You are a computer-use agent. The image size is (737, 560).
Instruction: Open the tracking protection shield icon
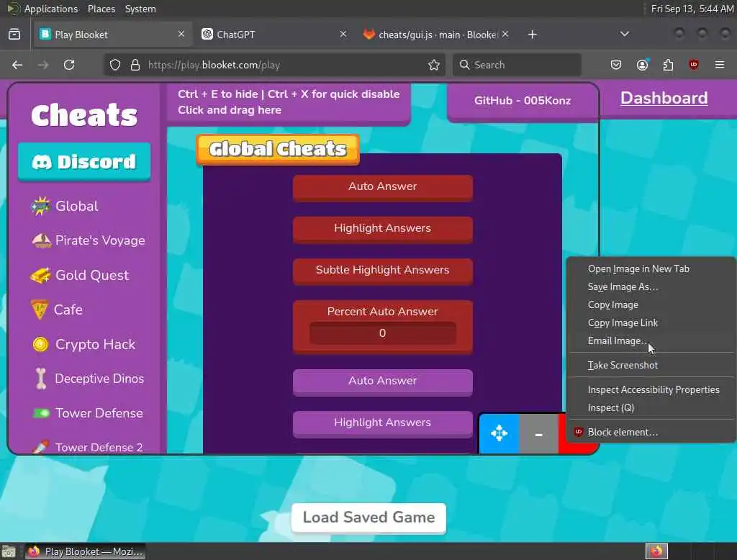pos(115,65)
